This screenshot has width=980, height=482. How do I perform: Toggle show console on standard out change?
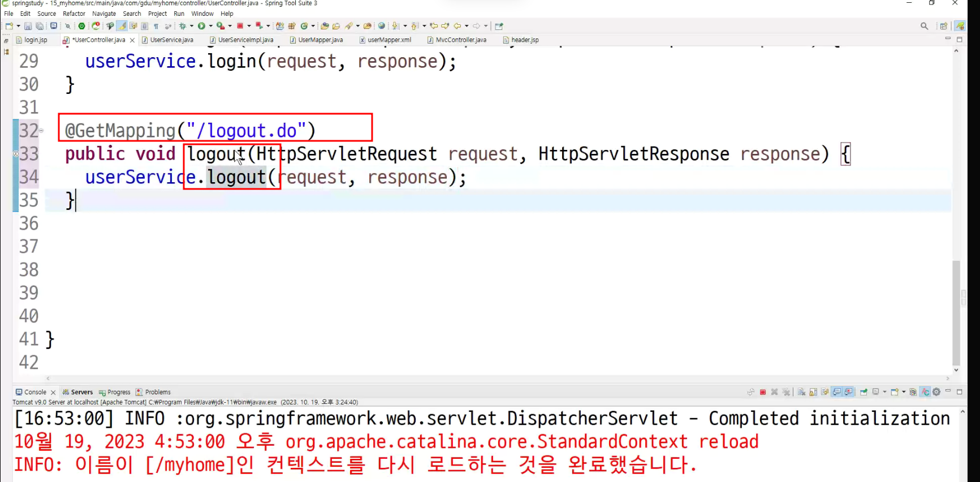[837, 392]
